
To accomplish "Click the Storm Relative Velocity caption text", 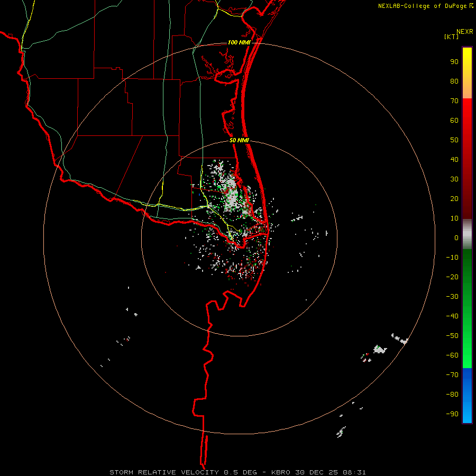I will point(237,472).
